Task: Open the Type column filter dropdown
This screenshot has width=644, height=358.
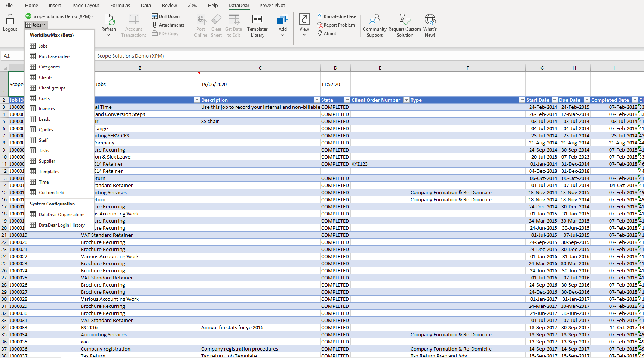Action: point(522,100)
